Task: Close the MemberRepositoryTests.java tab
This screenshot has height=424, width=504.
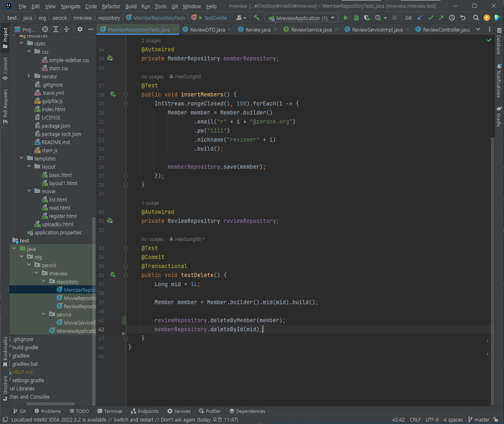Action: pos(174,30)
